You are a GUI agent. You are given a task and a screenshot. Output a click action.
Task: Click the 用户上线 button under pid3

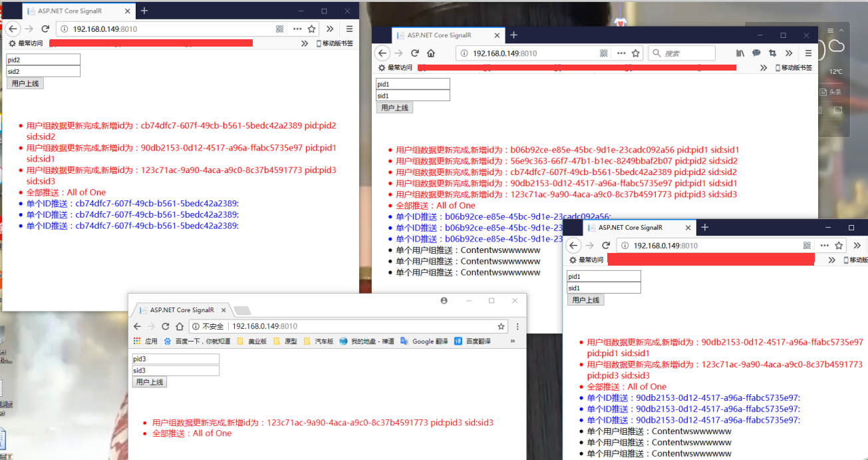click(149, 381)
